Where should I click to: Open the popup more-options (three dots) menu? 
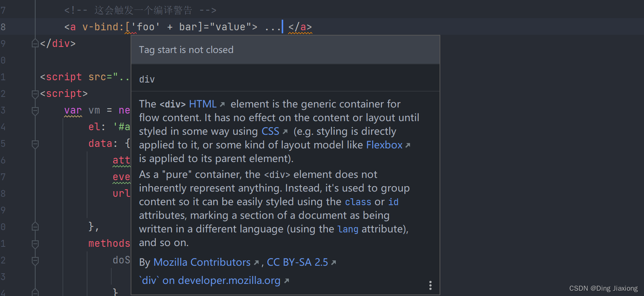[430, 285]
